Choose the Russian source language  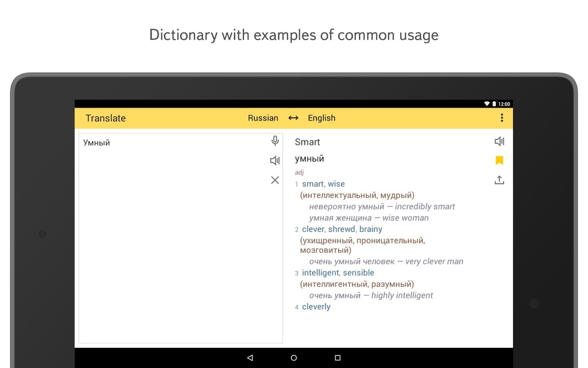[x=263, y=118]
